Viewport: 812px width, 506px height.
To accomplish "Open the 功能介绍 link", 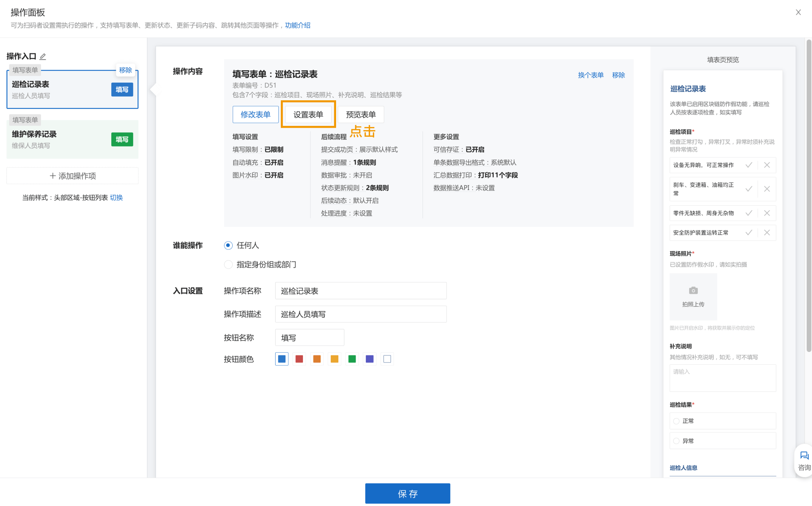I will (297, 25).
